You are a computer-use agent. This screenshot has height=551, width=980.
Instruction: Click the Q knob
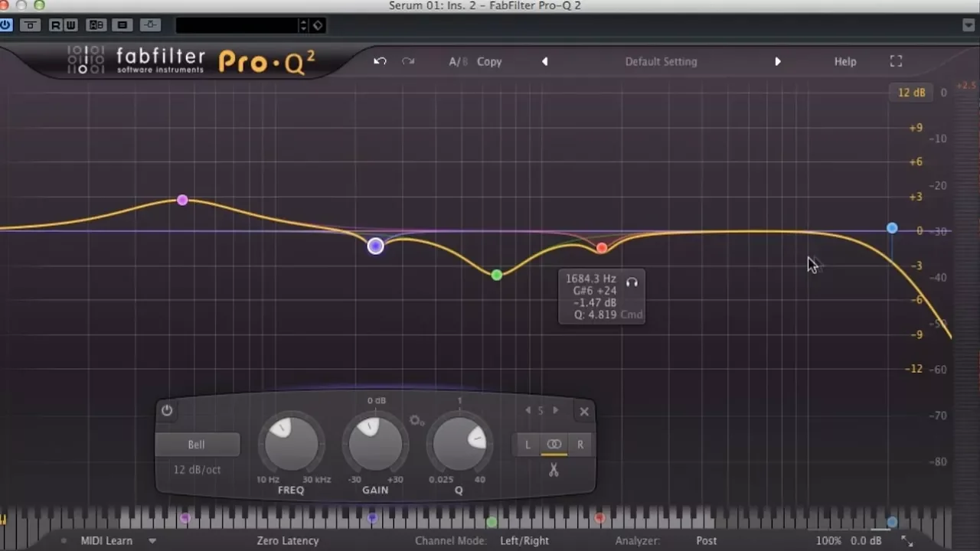[459, 445]
